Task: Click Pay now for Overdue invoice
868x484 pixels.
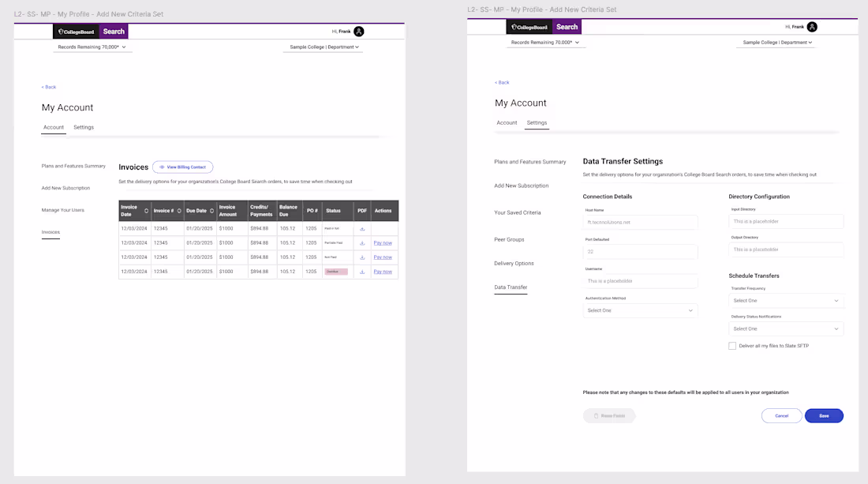Action: (x=383, y=272)
